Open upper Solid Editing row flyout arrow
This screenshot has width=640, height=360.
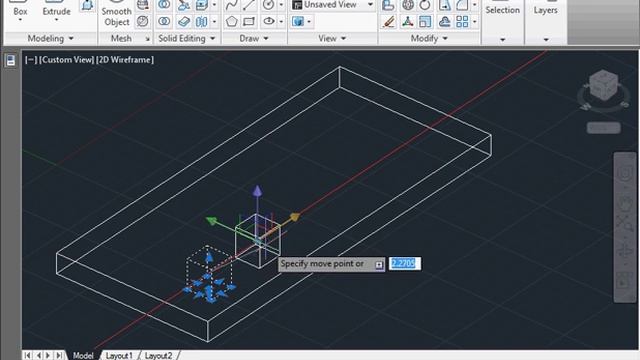tap(214, 5)
